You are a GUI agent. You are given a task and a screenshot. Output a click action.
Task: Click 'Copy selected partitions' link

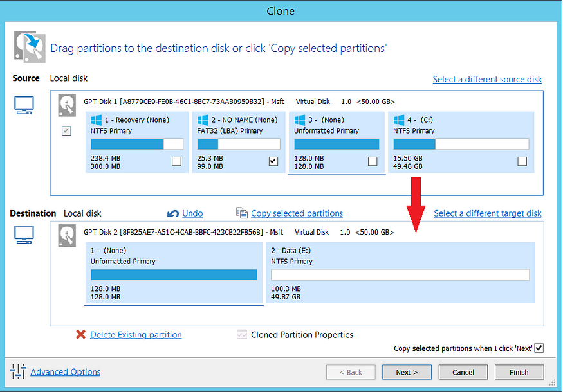click(x=297, y=213)
